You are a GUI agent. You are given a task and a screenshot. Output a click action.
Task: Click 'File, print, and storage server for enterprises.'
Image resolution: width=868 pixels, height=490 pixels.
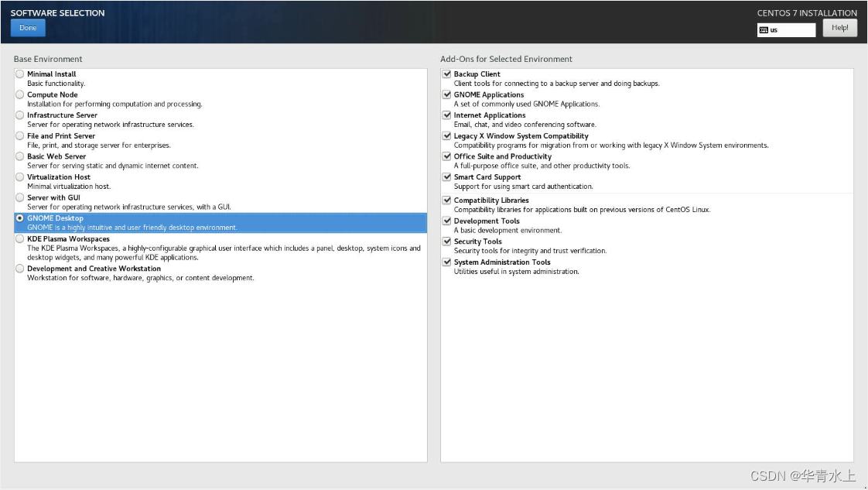click(x=99, y=145)
